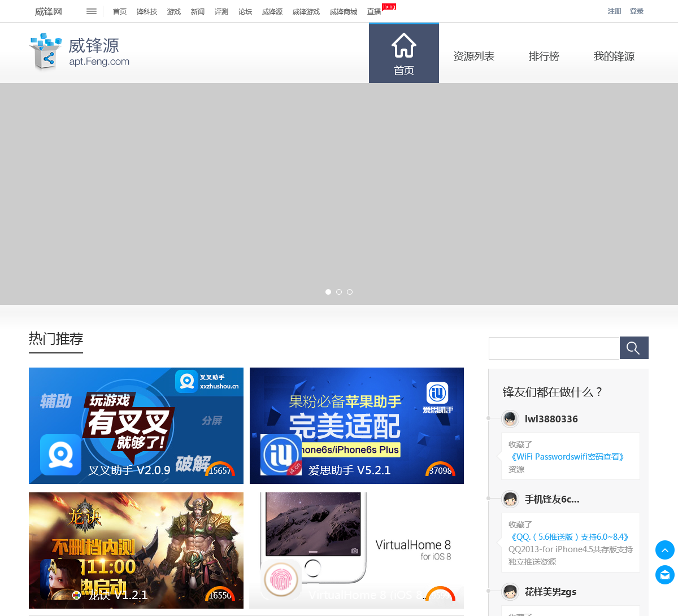This screenshot has width=678, height=616.
Task: Open the feedback mail icon button
Action: [665, 575]
